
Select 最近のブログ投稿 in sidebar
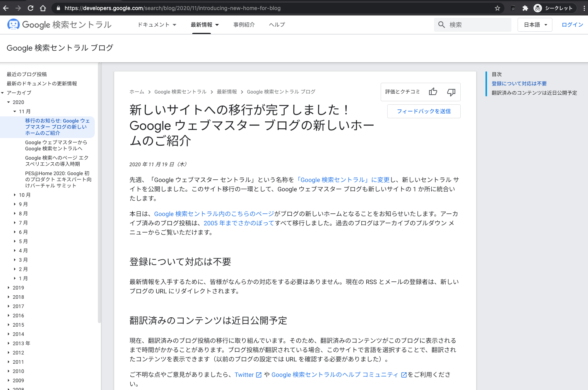click(27, 74)
